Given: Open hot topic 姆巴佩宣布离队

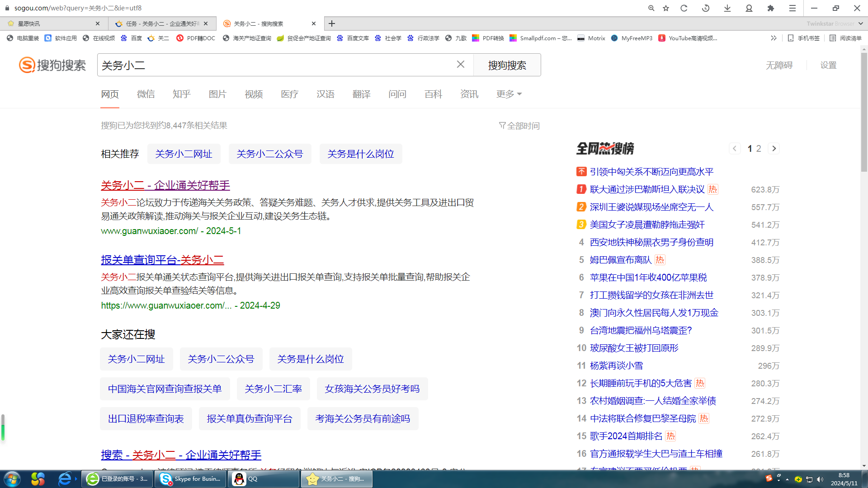Looking at the screenshot, I should tap(621, 260).
